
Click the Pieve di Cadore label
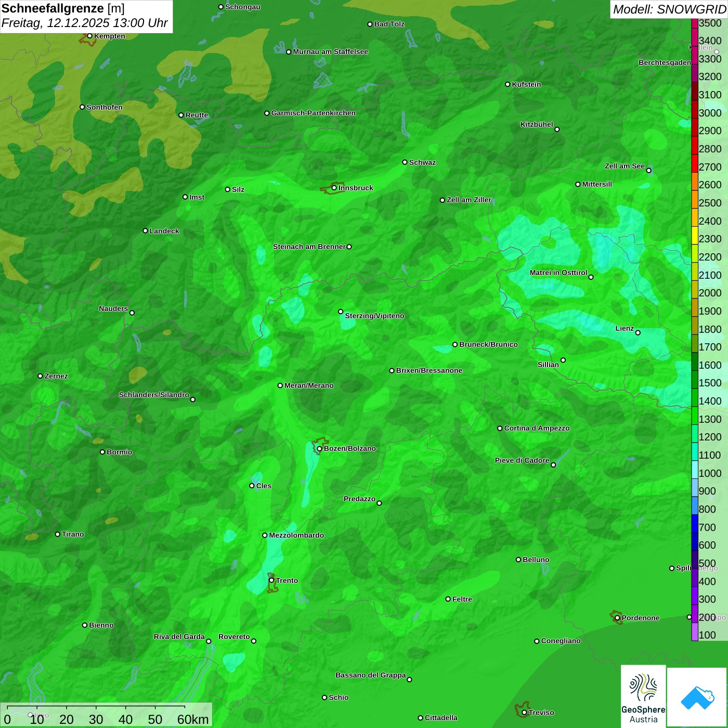pyautogui.click(x=522, y=460)
